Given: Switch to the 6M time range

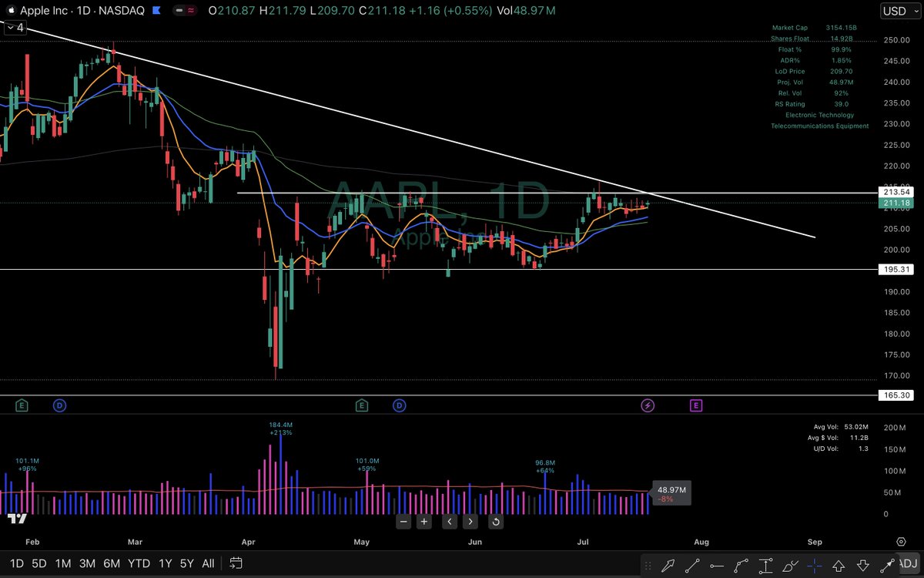Looking at the screenshot, I should 112,563.
